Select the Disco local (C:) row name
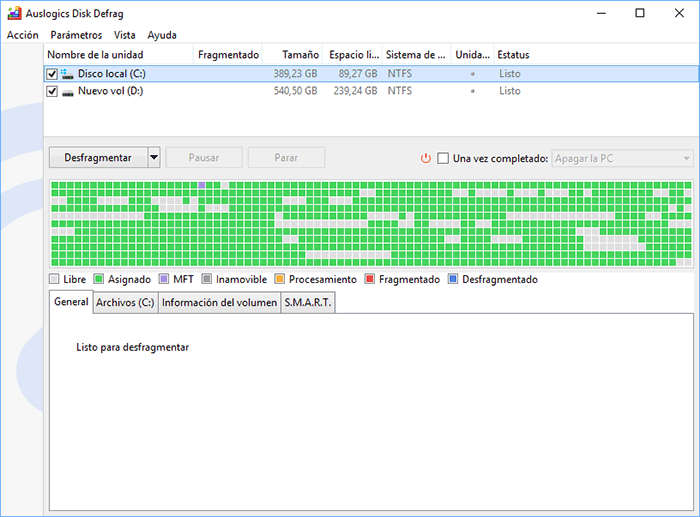Image resolution: width=700 pixels, height=517 pixels. click(112, 73)
